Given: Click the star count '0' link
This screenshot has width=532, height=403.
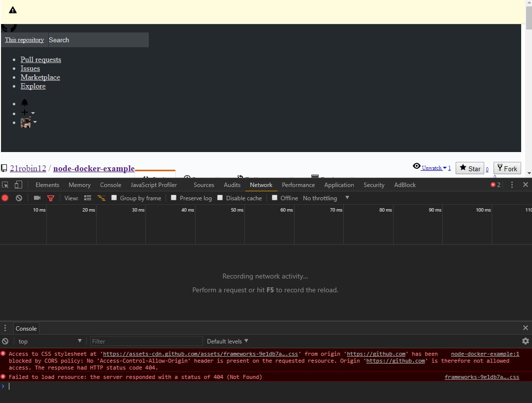Looking at the screenshot, I should (x=487, y=169).
